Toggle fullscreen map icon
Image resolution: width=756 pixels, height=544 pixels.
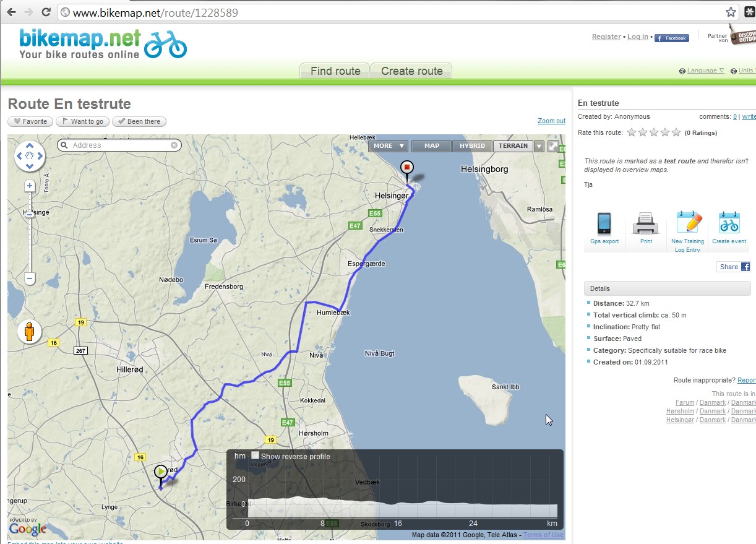point(553,146)
